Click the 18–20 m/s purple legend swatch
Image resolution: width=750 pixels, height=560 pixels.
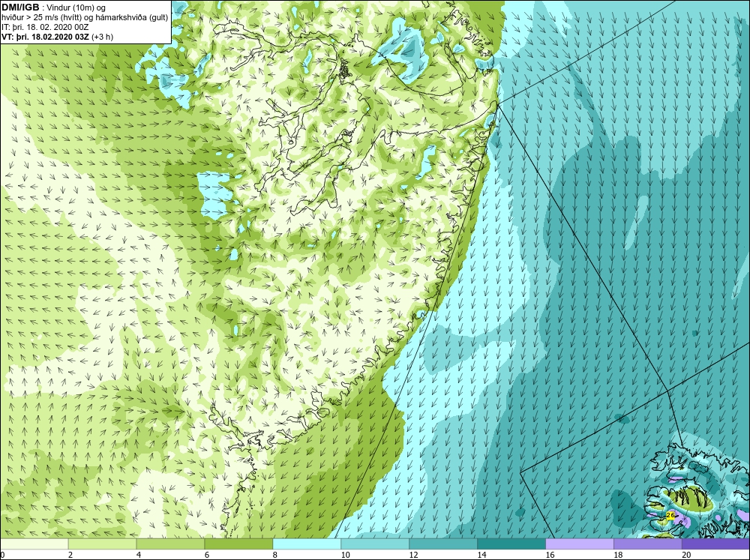point(648,544)
